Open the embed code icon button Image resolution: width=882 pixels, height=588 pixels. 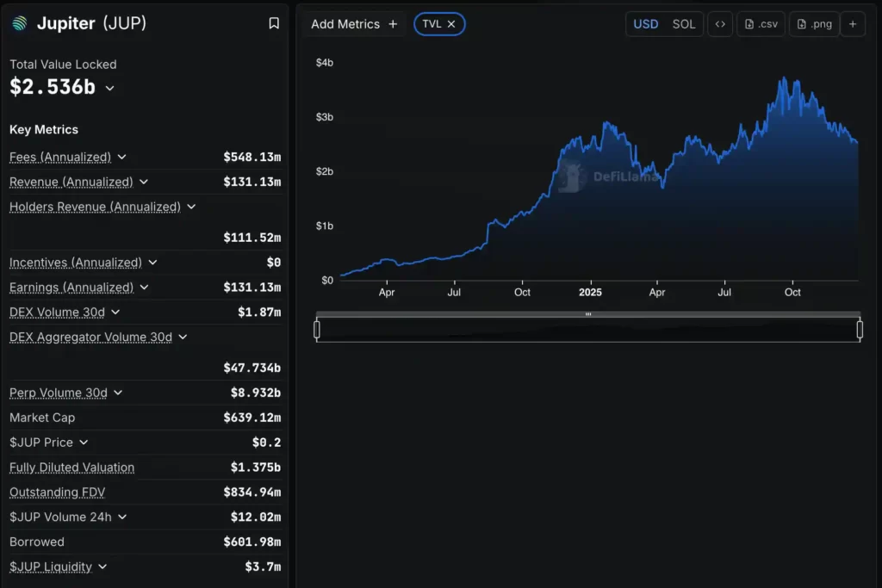[x=720, y=24]
